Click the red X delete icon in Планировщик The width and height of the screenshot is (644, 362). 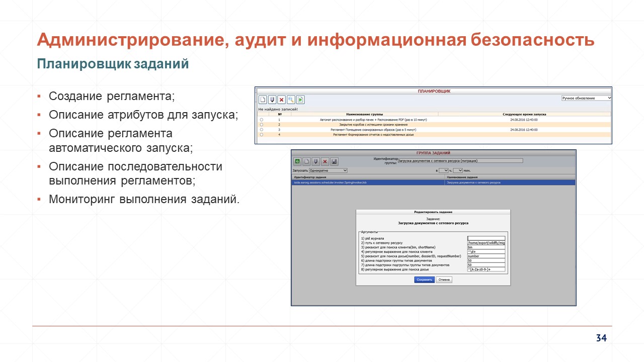coord(281,100)
